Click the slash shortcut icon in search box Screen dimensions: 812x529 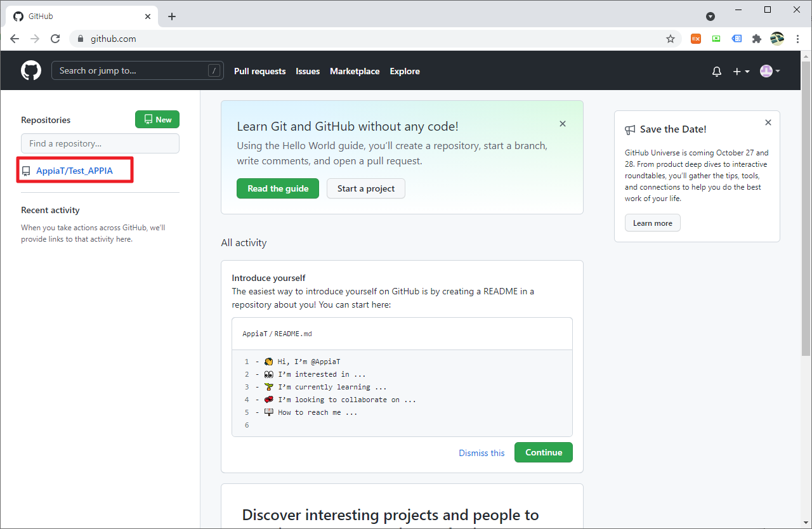(214, 70)
